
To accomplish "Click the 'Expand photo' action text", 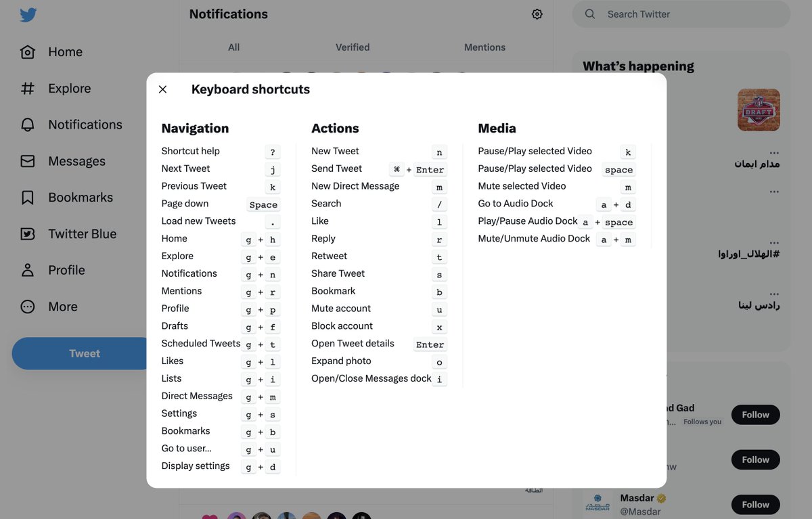I will pos(341,361).
